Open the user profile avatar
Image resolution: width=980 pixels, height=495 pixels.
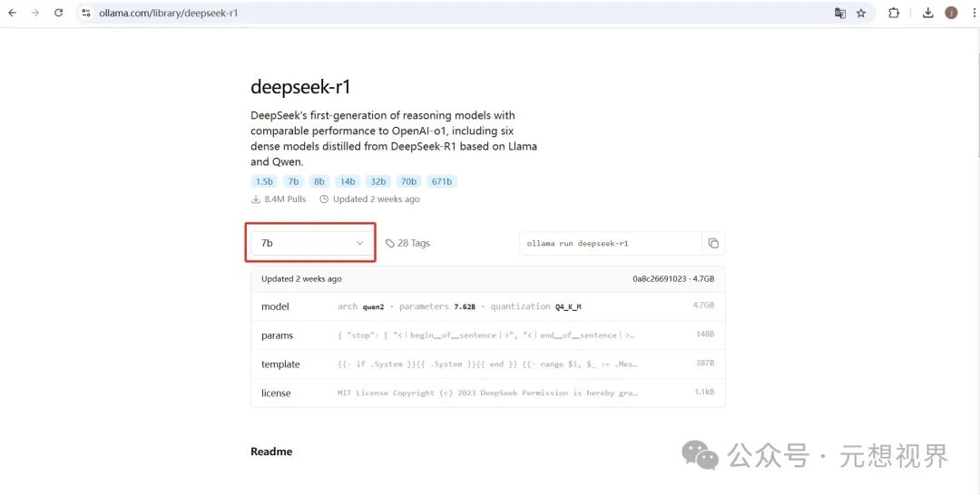pyautogui.click(x=951, y=13)
